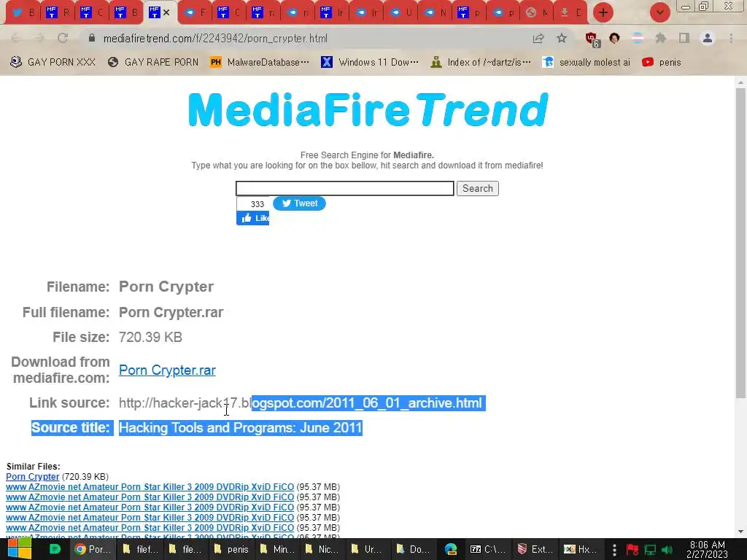Click the 'Similar Files:' heading
This screenshot has width=747, height=560.
[34, 467]
